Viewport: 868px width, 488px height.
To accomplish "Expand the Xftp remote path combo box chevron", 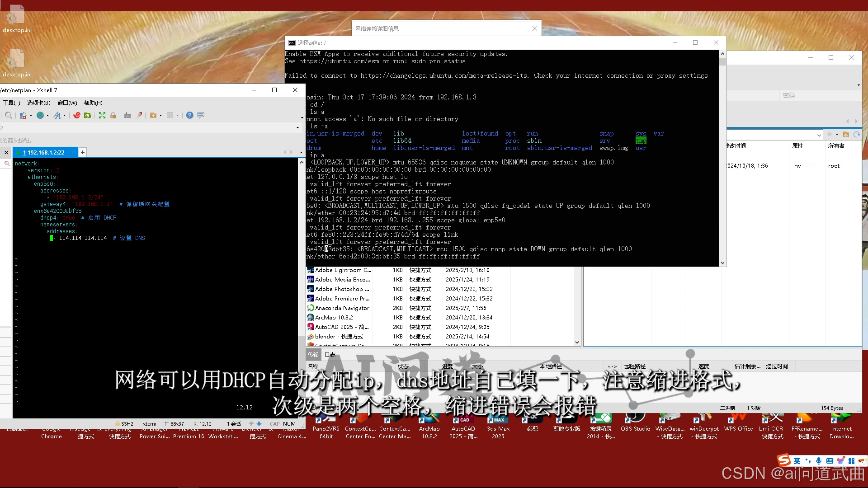I will coord(819,135).
